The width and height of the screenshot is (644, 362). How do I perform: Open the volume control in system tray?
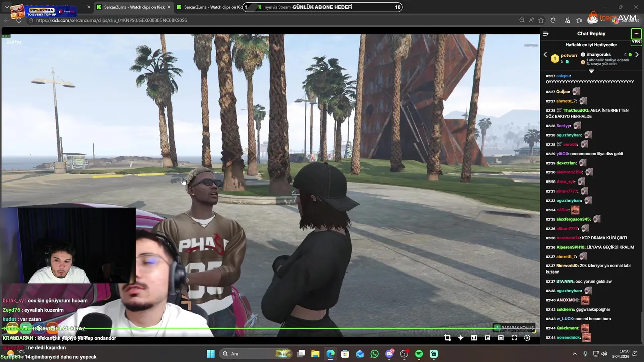click(x=604, y=354)
